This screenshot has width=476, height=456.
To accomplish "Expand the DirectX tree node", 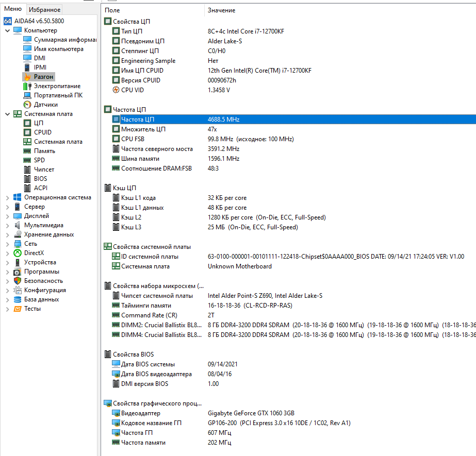I will 8,254.
